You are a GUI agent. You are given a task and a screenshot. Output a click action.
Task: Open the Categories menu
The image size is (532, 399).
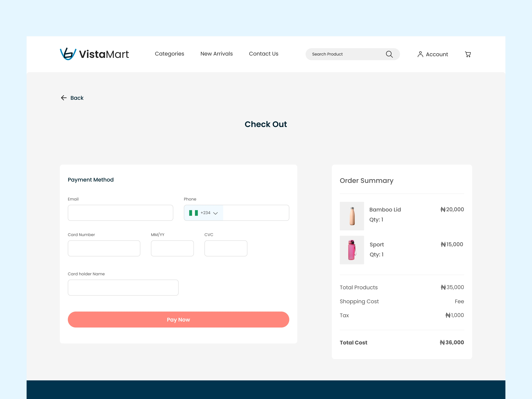[x=169, y=54]
